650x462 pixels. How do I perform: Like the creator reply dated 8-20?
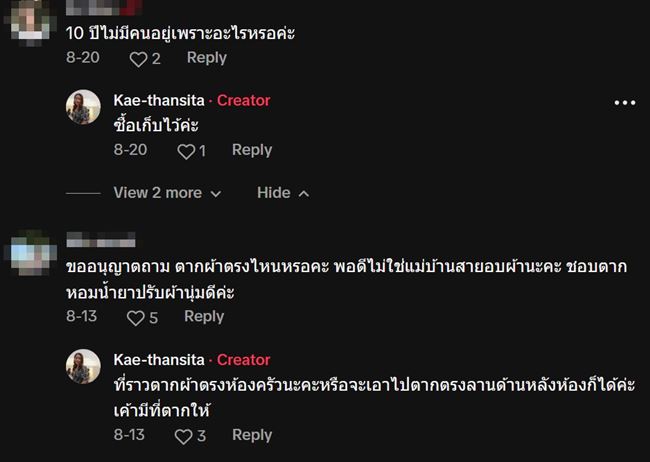184,151
